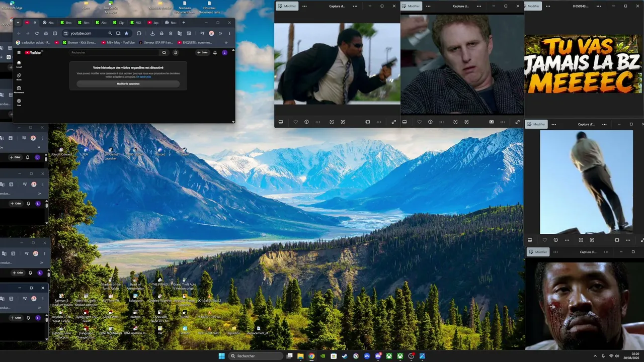Click the YouTube page scrollbar down arrow
Screen dimensions: 644x362
(x=233, y=121)
